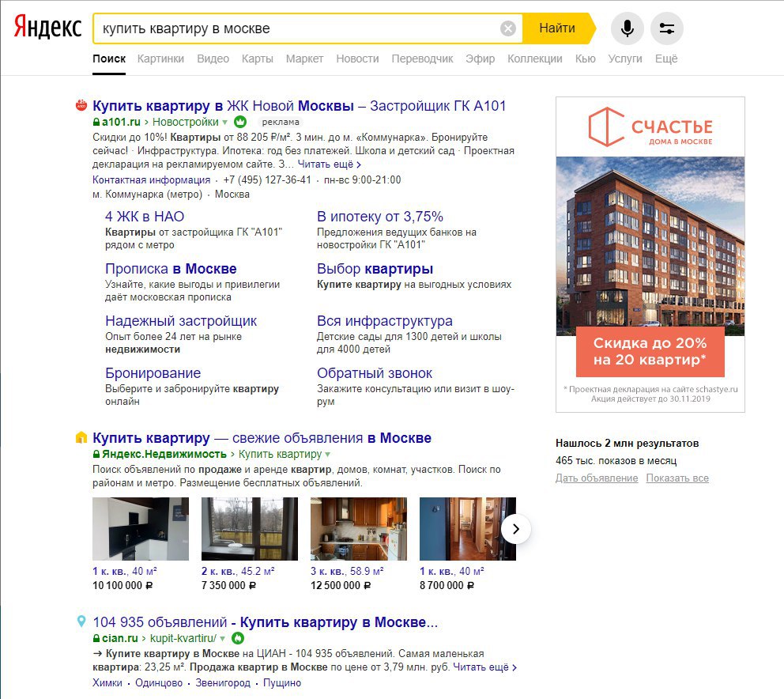Expand a101 ad text with Читать ещё
This screenshot has height=699, width=784.
329,164
